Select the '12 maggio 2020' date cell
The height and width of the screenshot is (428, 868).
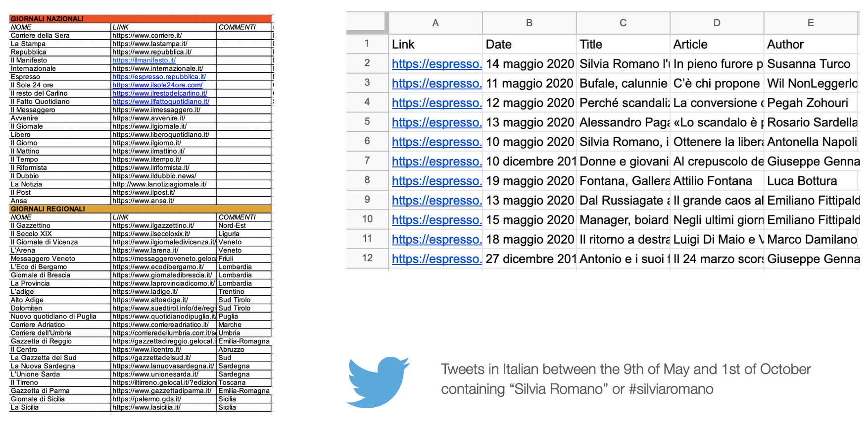click(530, 103)
